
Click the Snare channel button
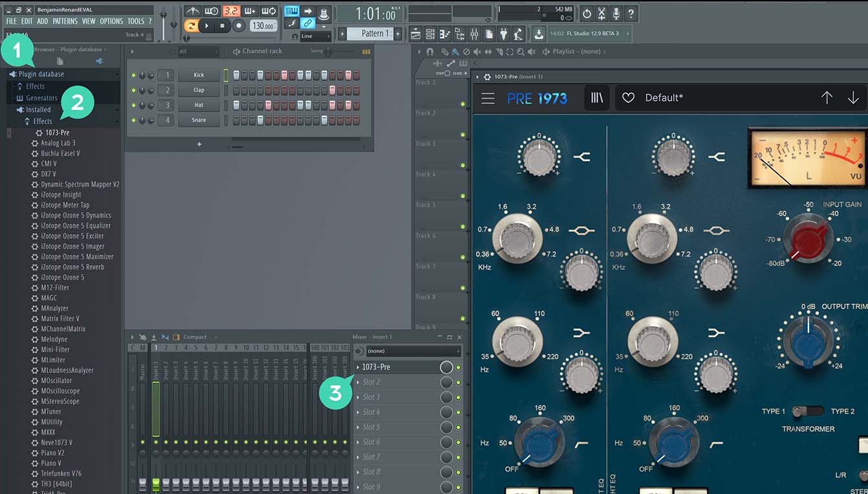(x=199, y=120)
